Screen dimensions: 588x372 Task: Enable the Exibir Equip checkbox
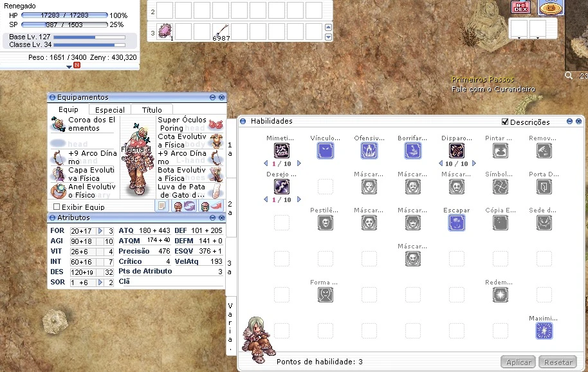tap(58, 205)
